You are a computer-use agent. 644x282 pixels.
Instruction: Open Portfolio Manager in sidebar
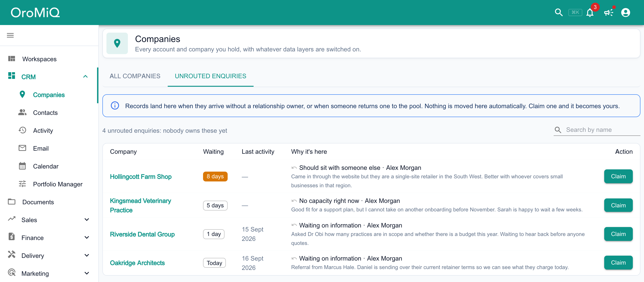point(49,184)
